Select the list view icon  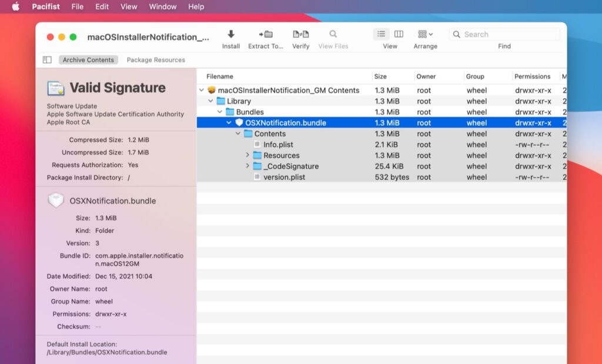tap(381, 34)
